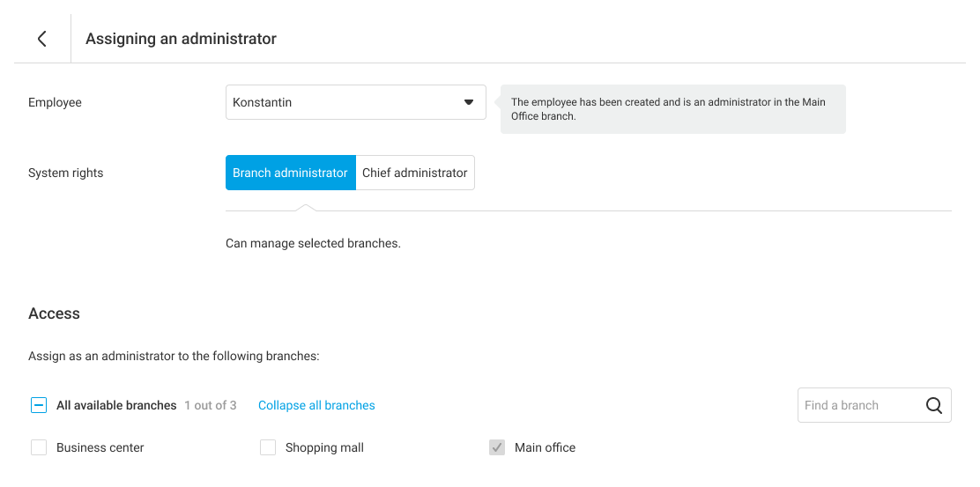The height and width of the screenshot is (487, 980).
Task: Click the System rights label
Action: tap(66, 173)
